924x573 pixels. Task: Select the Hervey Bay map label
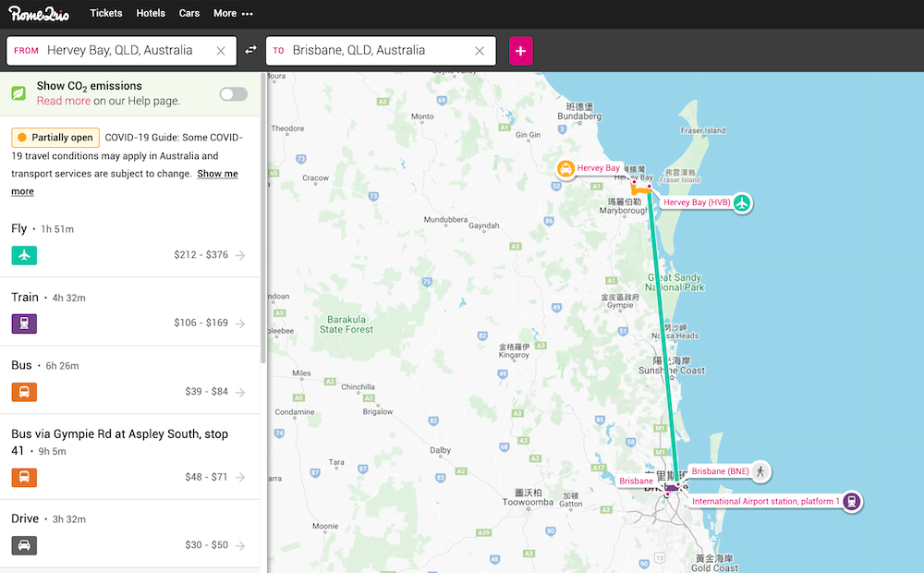[598, 168]
